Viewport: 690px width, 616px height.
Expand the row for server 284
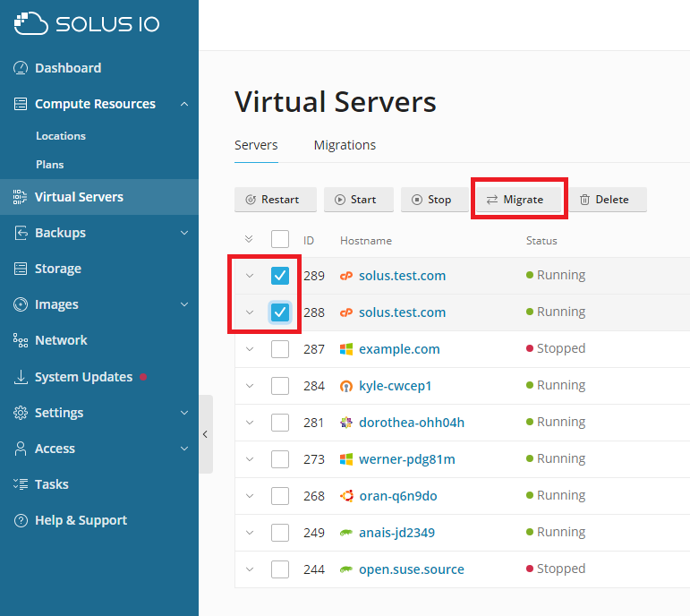pos(250,386)
